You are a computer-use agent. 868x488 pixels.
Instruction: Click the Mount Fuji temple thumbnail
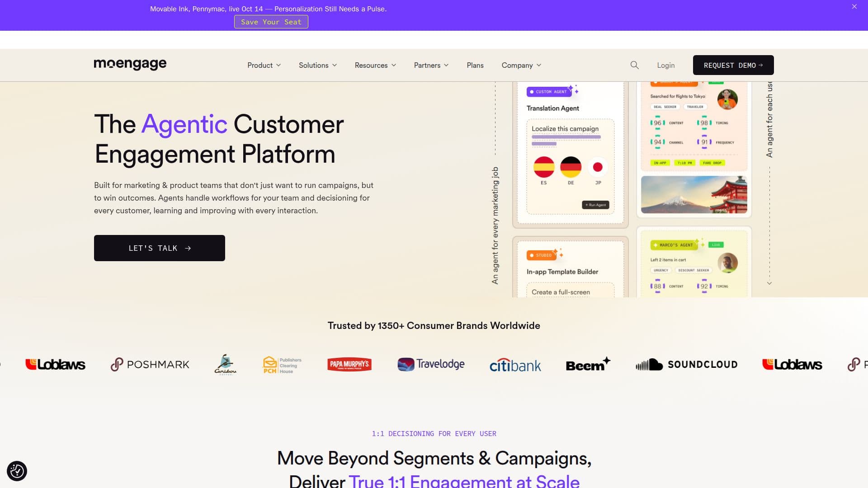694,195
